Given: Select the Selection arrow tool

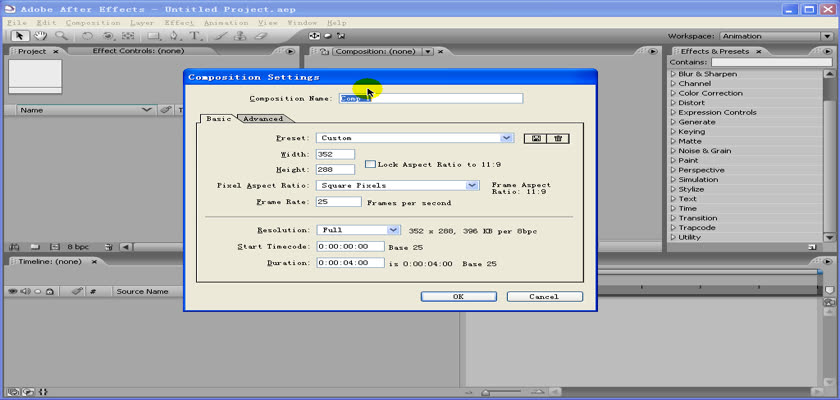Looking at the screenshot, I should pyautogui.click(x=20, y=36).
